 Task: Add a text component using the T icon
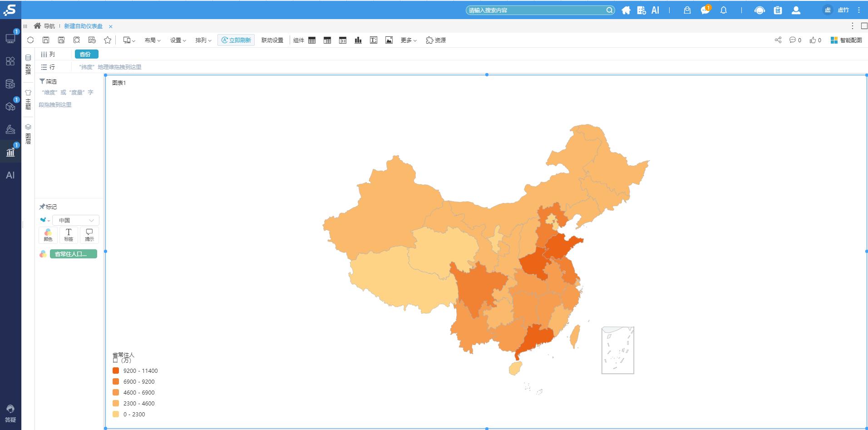tap(373, 40)
